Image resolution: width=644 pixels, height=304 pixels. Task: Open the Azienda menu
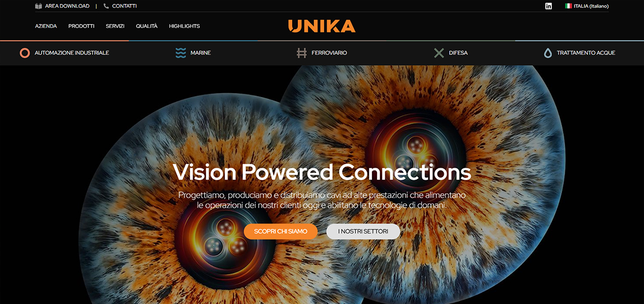click(x=46, y=26)
